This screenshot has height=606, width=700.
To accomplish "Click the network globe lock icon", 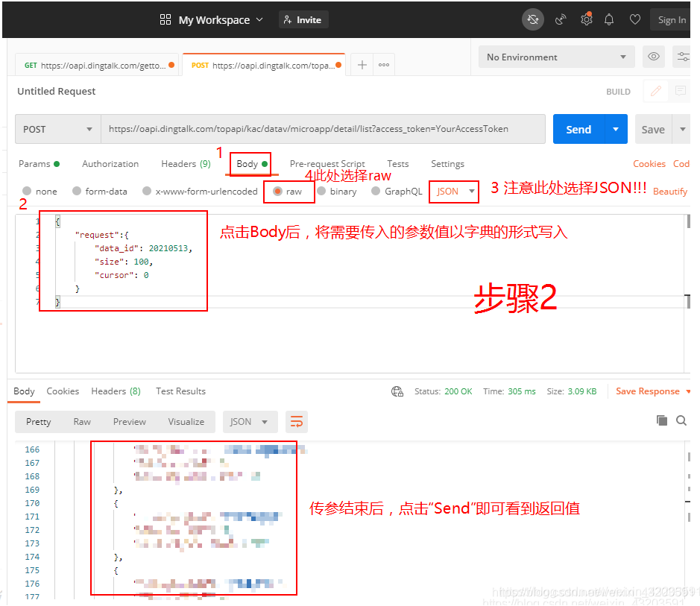I will click(x=397, y=391).
